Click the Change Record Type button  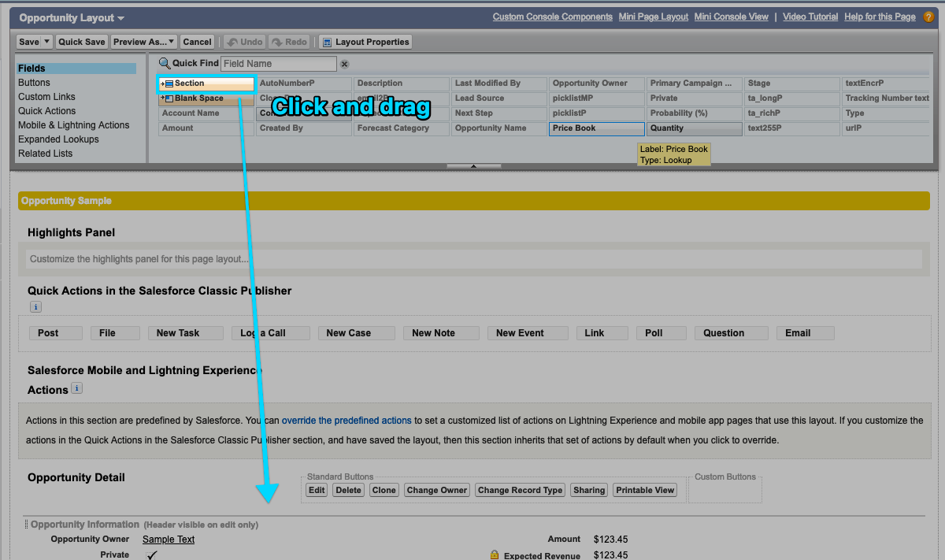(x=520, y=490)
